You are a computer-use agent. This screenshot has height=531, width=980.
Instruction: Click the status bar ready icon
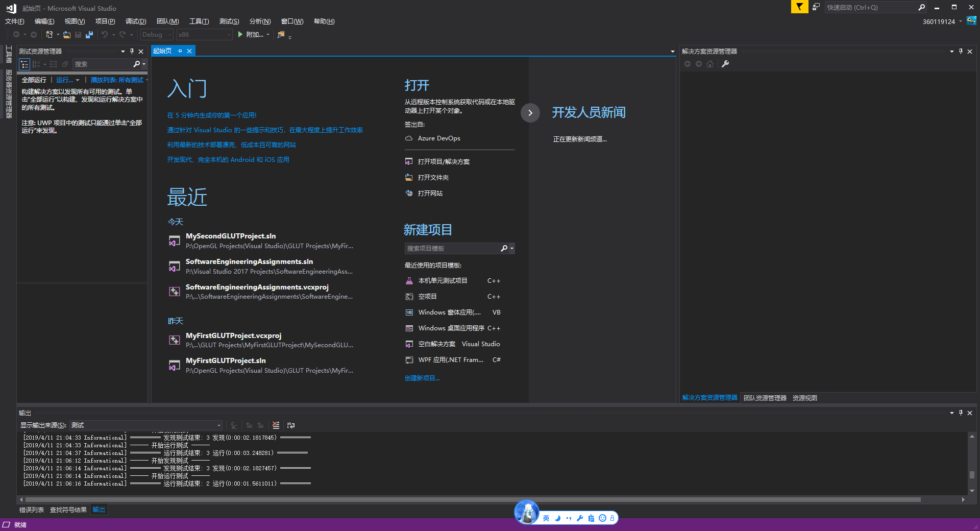tap(6, 524)
